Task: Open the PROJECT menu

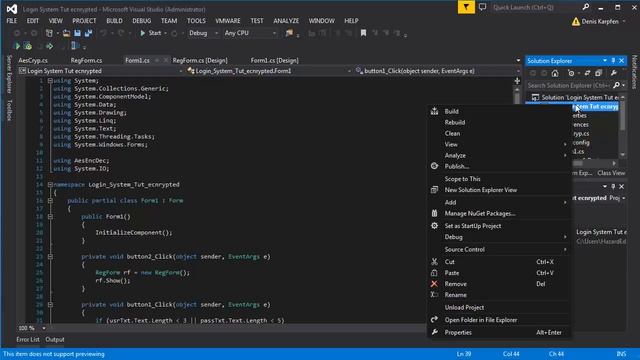Action: tap(84, 21)
